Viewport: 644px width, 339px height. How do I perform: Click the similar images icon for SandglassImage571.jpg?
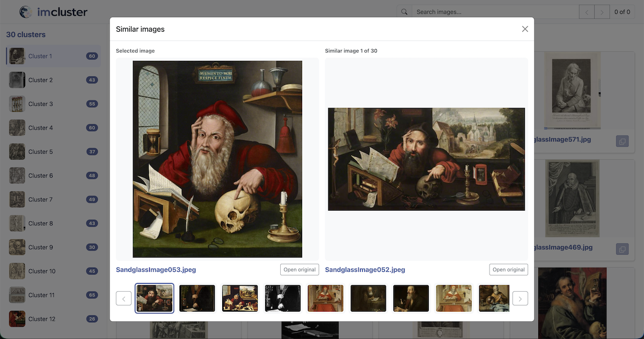click(x=622, y=141)
